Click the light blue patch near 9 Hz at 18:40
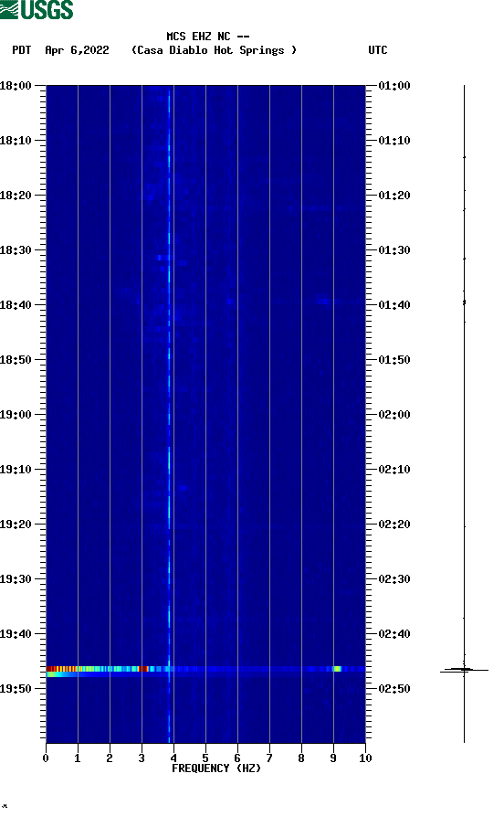The width and height of the screenshot is (504, 816). pos(323,301)
